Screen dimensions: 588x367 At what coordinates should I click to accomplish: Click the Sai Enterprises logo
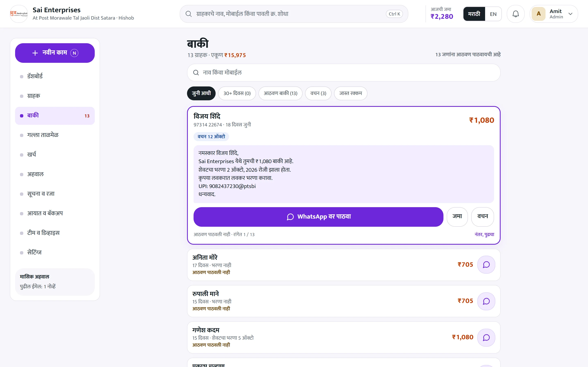[19, 14]
